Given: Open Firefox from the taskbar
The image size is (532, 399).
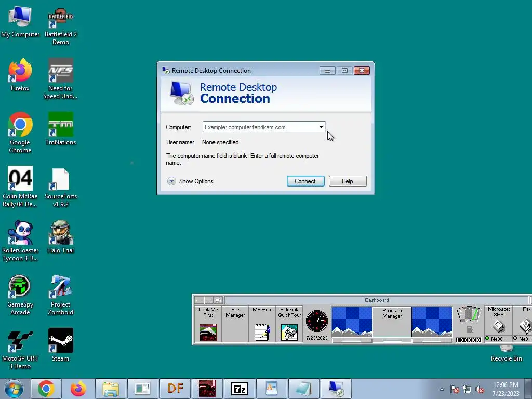Looking at the screenshot, I should [78, 389].
